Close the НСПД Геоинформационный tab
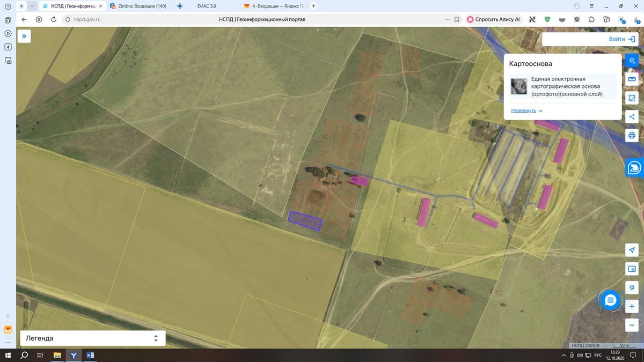Image resolution: width=644 pixels, height=362 pixels. point(100,6)
